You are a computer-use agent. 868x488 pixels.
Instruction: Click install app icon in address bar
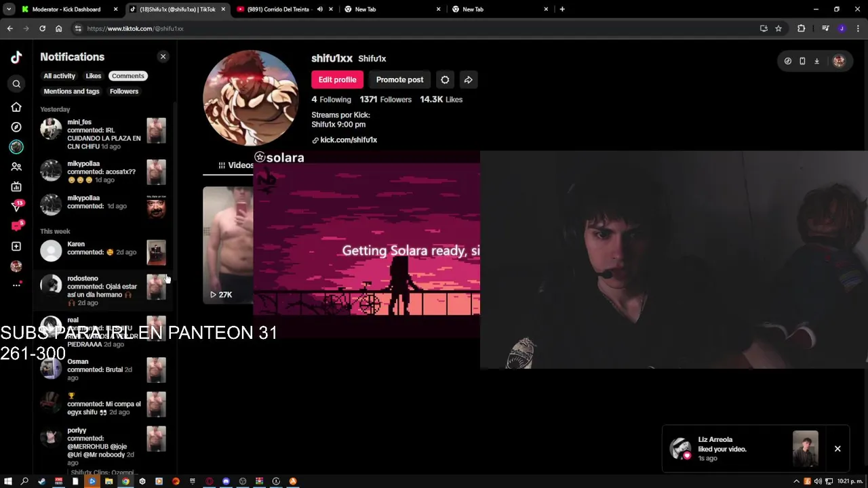point(764,28)
